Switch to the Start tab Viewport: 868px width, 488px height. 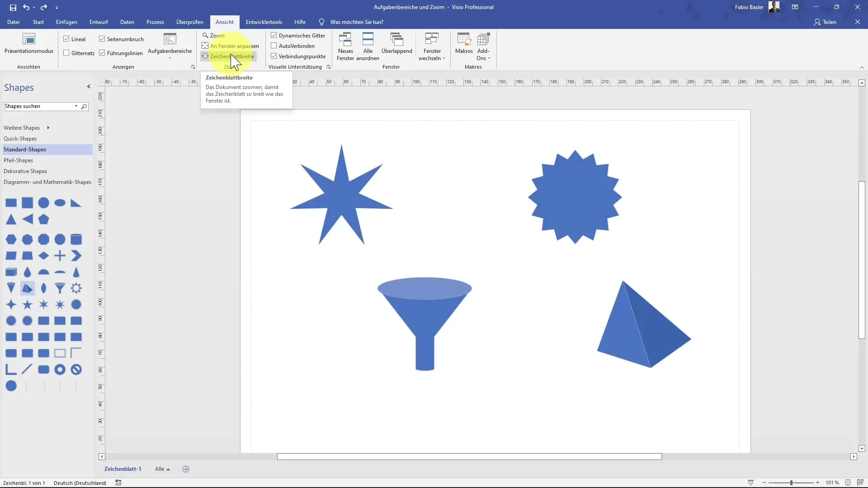click(38, 22)
